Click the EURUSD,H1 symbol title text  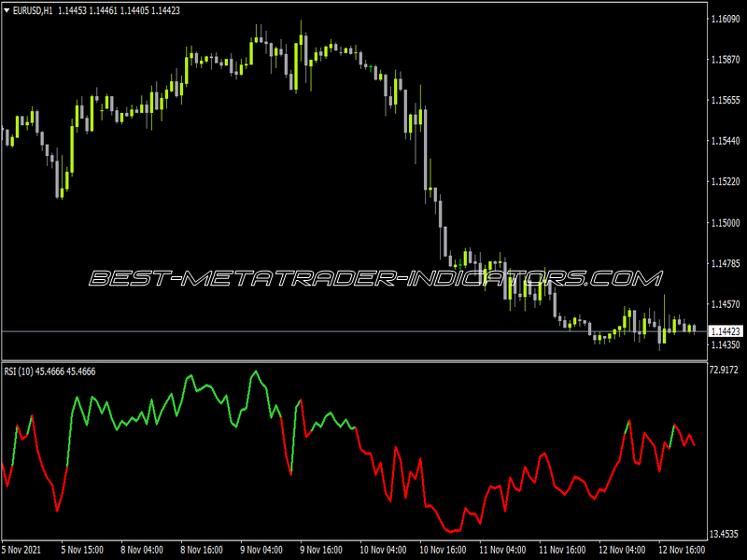33,10
